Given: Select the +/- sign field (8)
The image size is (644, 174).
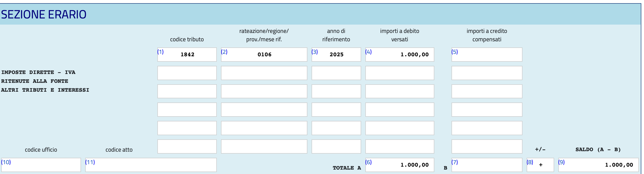Looking at the screenshot, I should click(x=540, y=165).
